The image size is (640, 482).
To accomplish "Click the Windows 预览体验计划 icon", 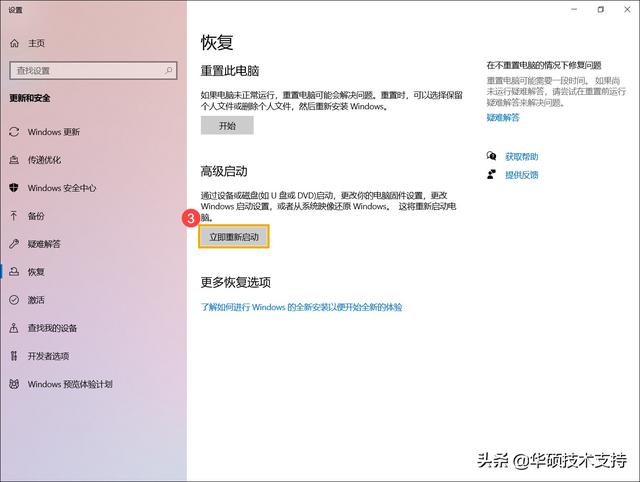I will click(14, 384).
